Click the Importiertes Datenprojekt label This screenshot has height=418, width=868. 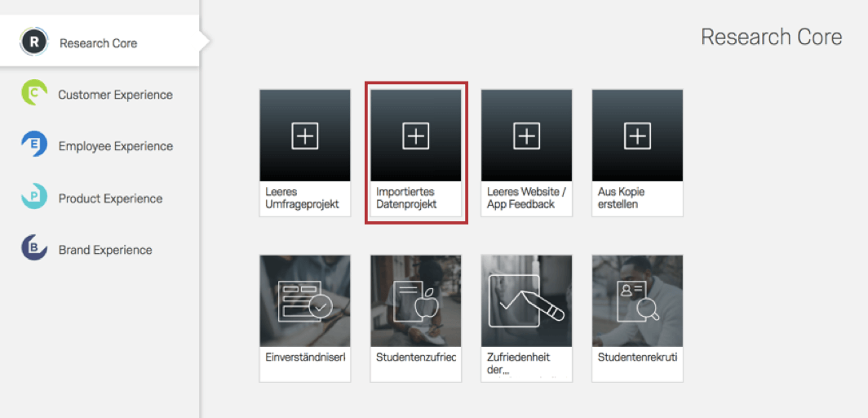[407, 198]
